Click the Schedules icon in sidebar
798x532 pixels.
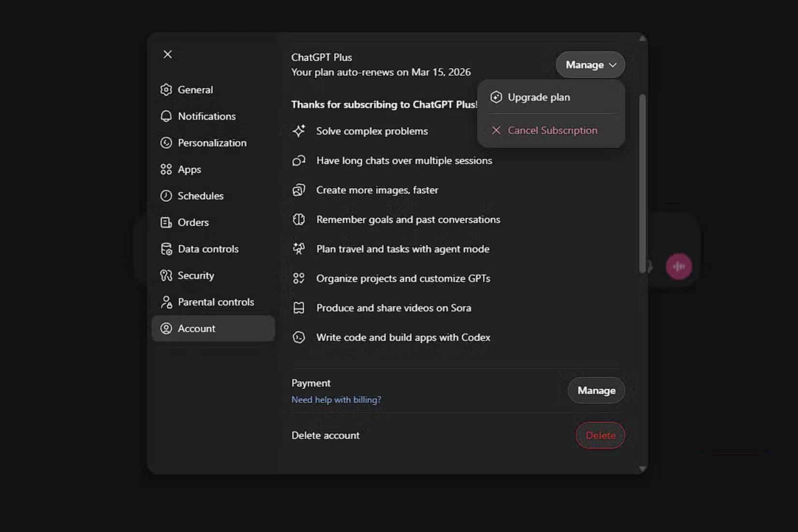tap(166, 195)
